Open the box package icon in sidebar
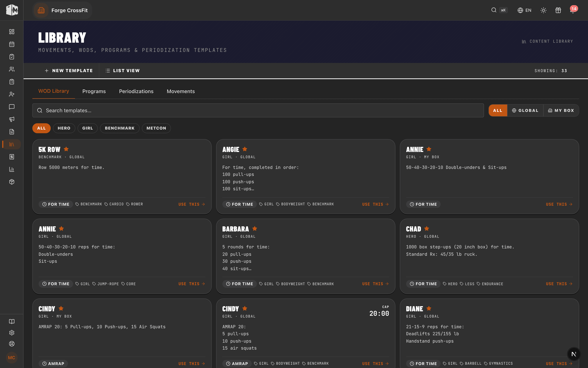Image resolution: width=588 pixels, height=368 pixels. click(12, 182)
